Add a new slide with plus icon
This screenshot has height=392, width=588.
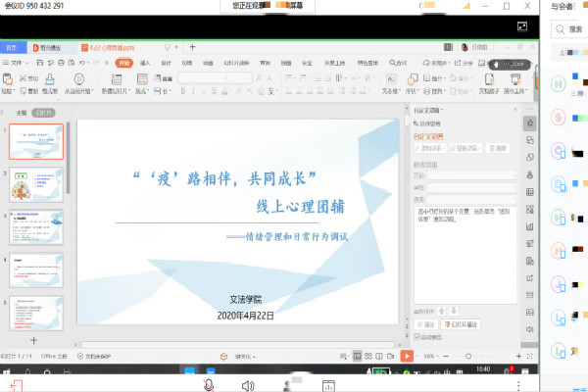35,340
